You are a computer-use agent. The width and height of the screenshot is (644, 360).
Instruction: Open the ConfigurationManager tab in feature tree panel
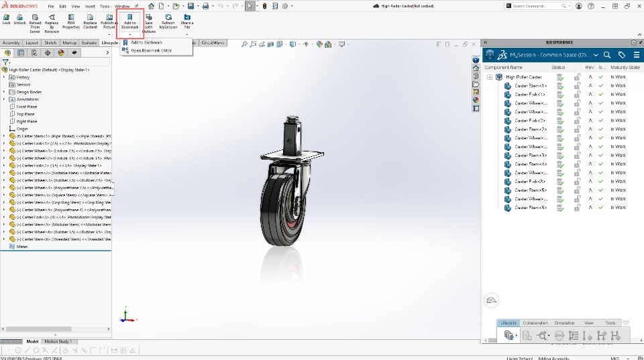33,52
